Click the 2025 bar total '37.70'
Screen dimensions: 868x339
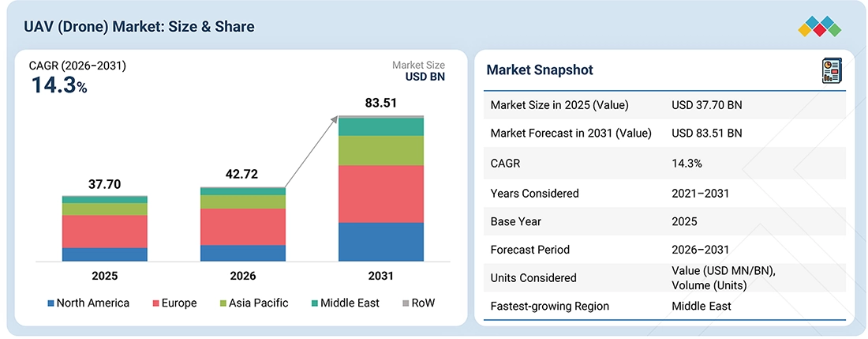[x=104, y=184]
